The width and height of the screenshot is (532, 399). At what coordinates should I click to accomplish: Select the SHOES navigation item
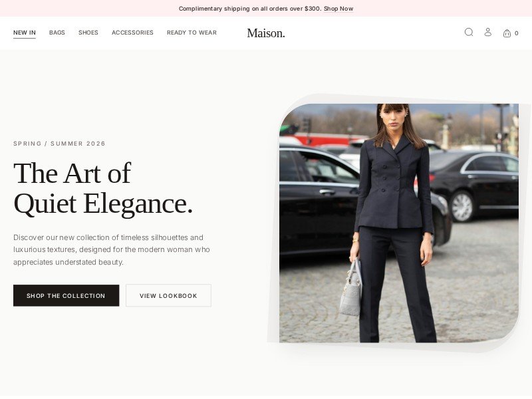tap(88, 33)
